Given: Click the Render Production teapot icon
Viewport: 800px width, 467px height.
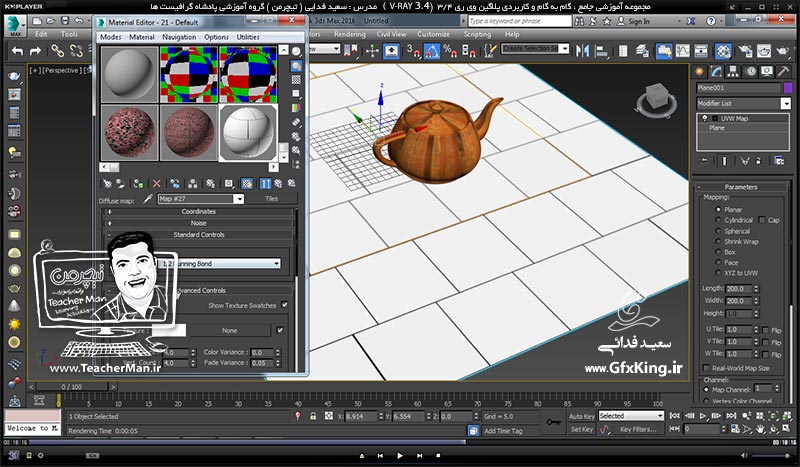Looking at the screenshot, I should click(782, 51).
